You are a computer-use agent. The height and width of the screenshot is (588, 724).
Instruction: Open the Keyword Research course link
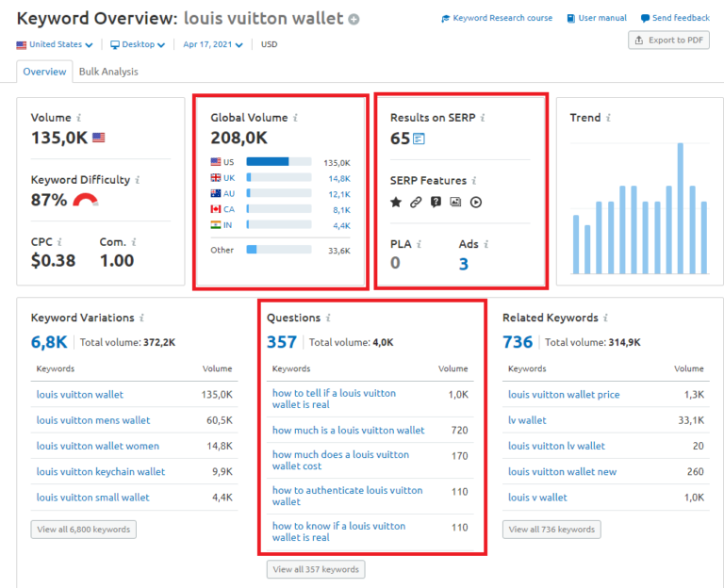tap(497, 18)
